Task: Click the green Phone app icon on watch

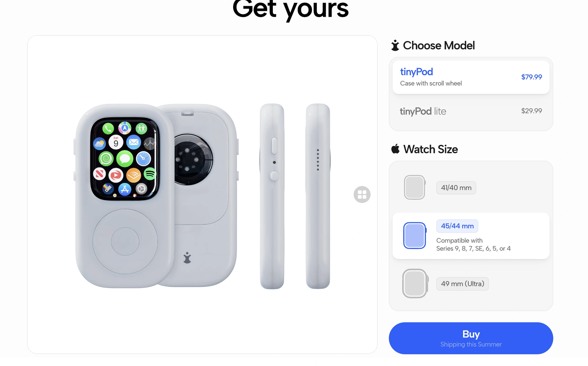Action: 108,128
